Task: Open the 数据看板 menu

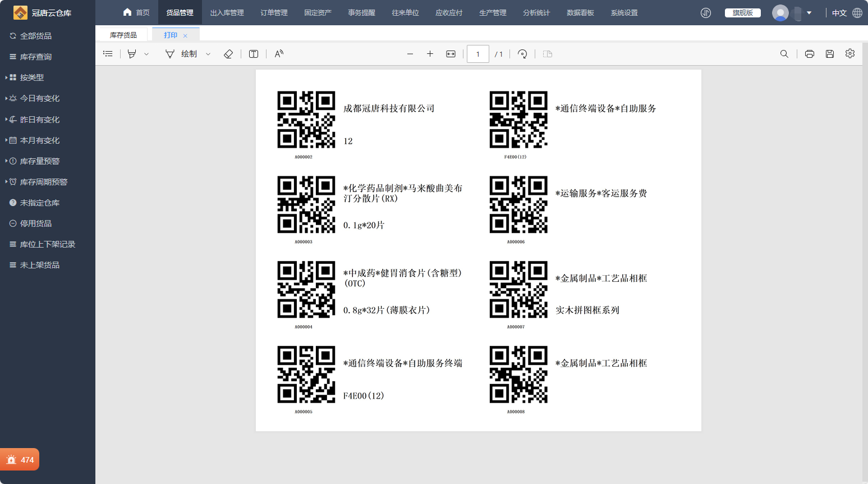Action: click(x=580, y=12)
